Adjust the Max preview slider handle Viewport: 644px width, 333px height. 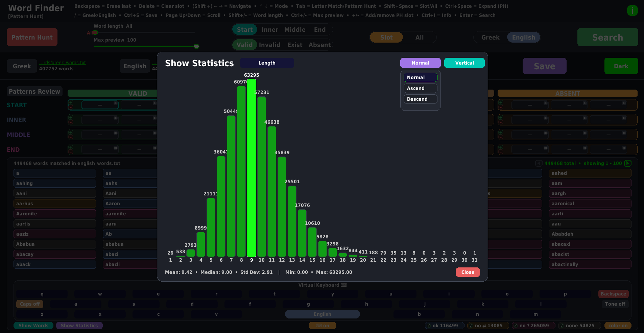[x=196, y=46]
